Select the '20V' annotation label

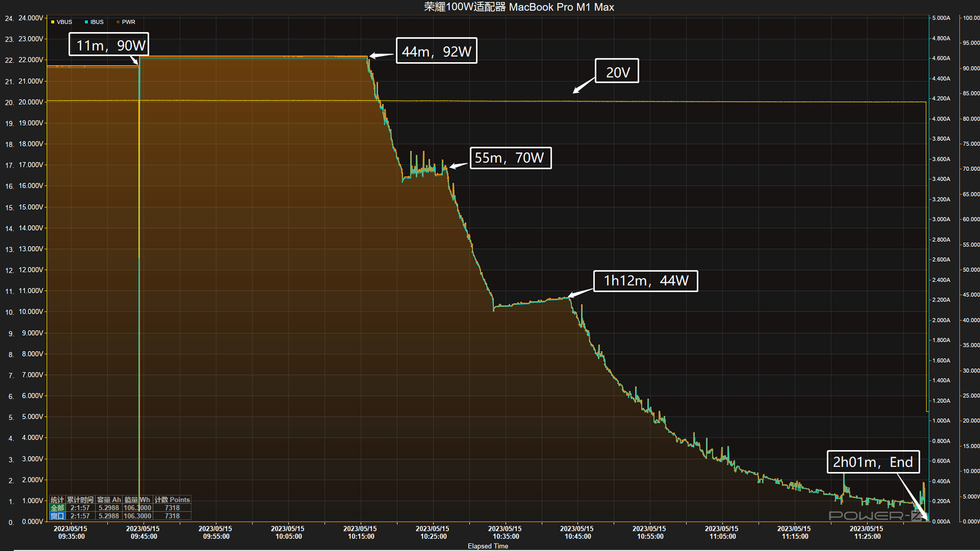click(617, 71)
